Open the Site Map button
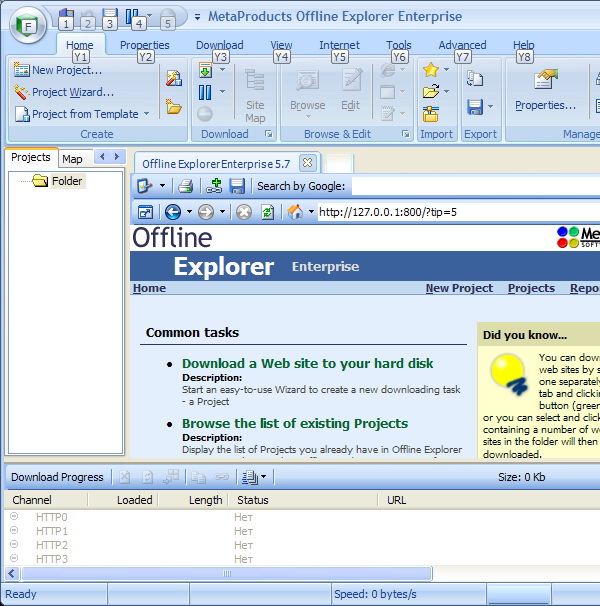This screenshot has width=600, height=606. [x=255, y=95]
